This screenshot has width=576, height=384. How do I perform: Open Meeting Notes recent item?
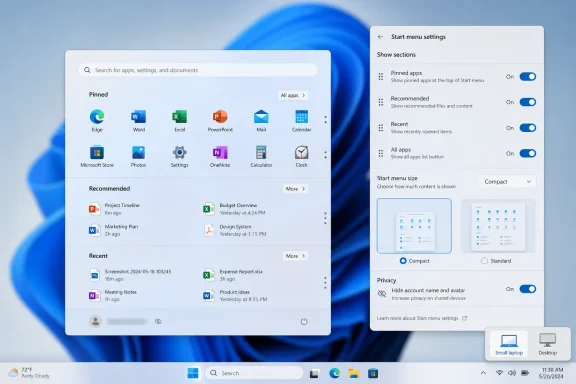pyautogui.click(x=113, y=295)
